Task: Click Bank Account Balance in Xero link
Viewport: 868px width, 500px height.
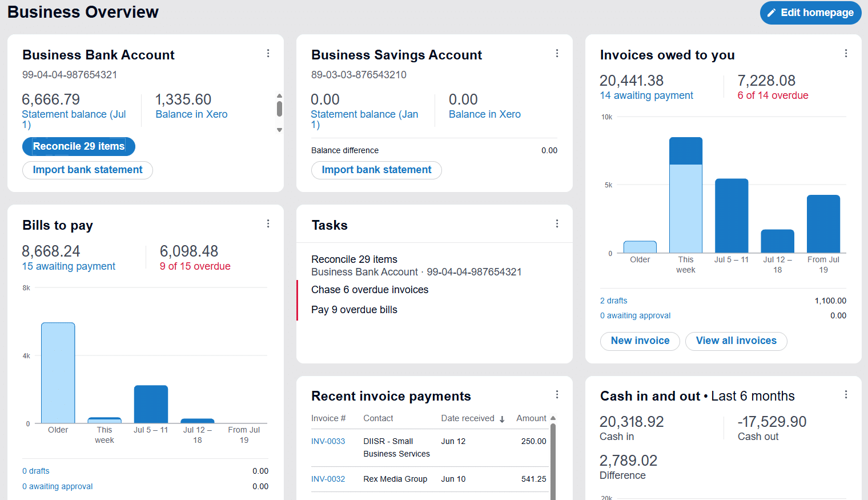Action: 191,114
